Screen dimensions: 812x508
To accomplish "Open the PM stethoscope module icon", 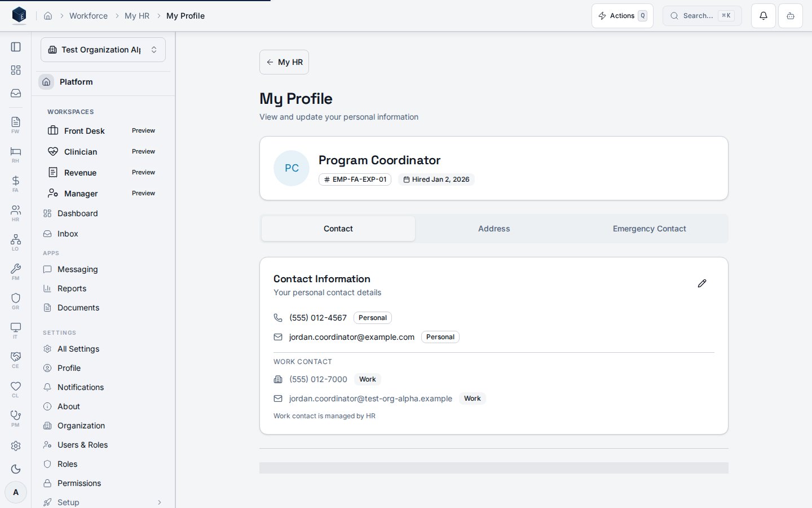I will (16, 418).
